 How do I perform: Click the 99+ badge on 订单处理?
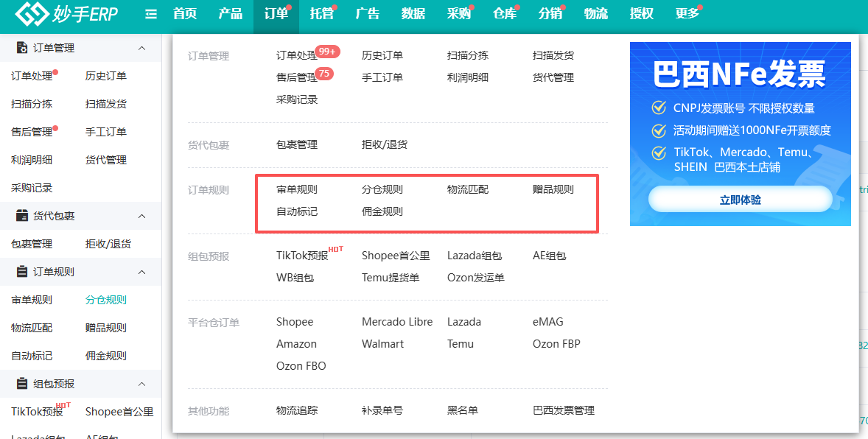click(327, 52)
